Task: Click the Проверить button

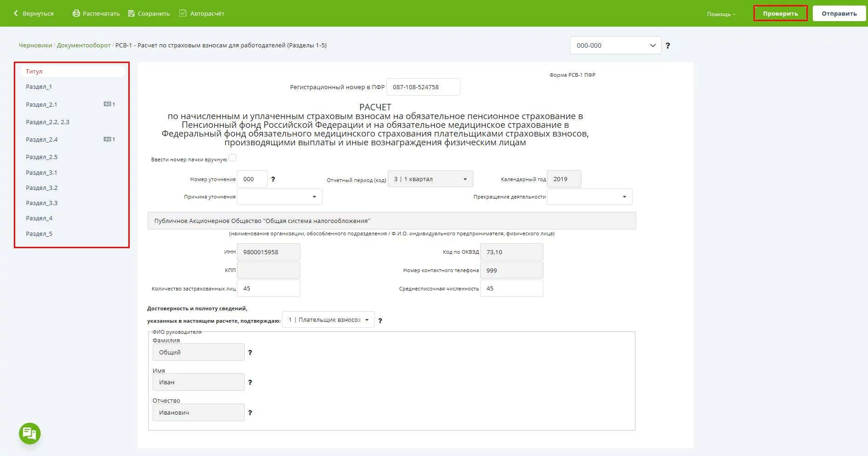Action: coord(781,13)
